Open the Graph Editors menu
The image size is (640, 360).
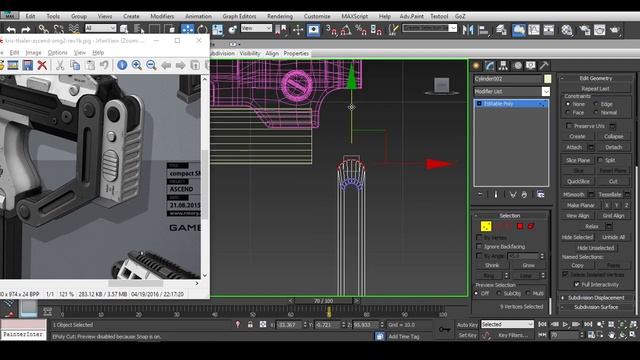click(x=239, y=16)
